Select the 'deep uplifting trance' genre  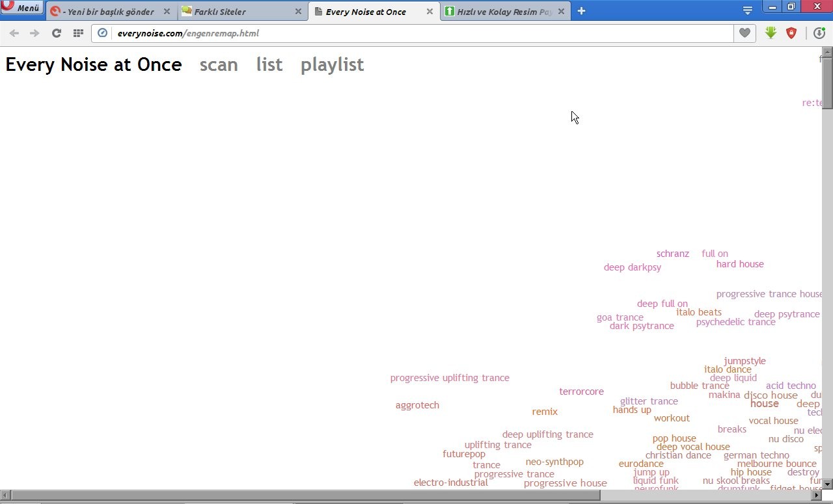click(548, 434)
